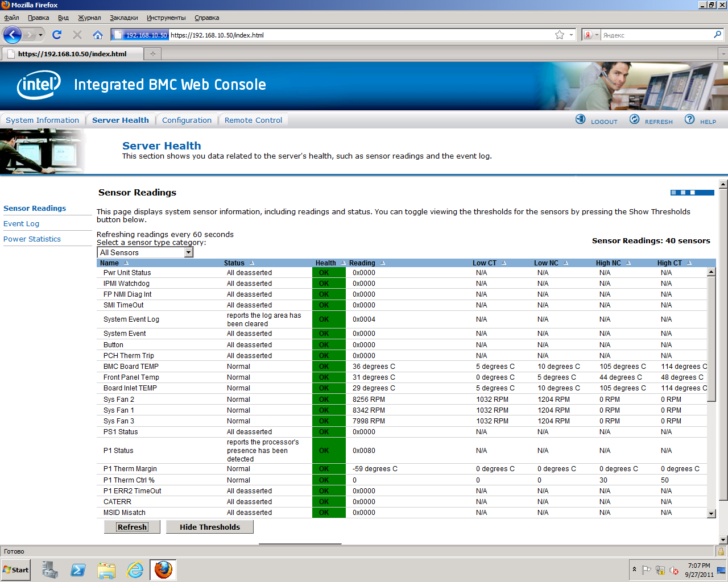The height and width of the screenshot is (582, 728).
Task: Open the Remote Control tab
Action: 253,120
